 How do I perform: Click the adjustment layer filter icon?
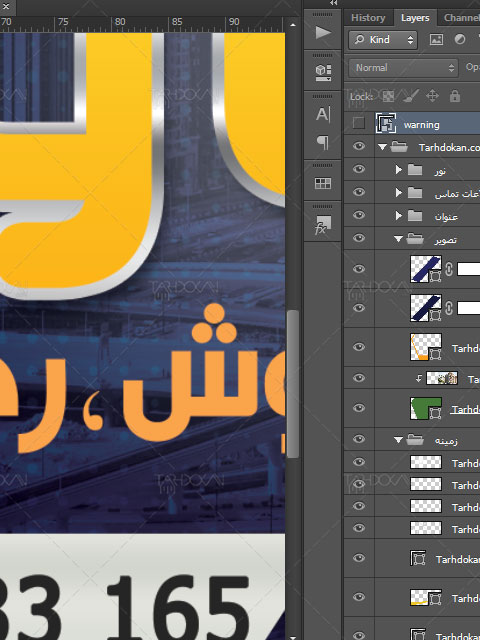tap(460, 40)
